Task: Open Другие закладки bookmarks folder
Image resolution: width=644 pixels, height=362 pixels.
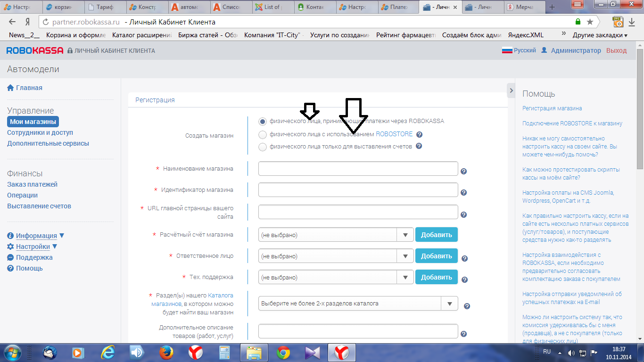Action: [600, 35]
